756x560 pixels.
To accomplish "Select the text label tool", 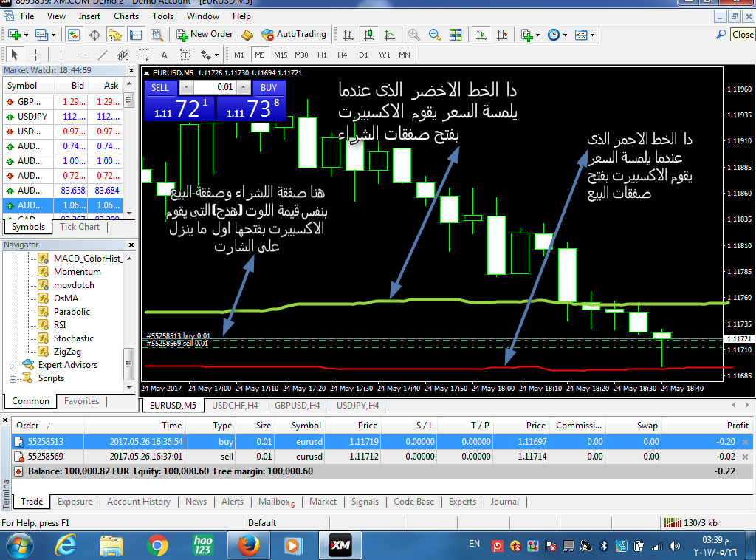I will [x=185, y=55].
